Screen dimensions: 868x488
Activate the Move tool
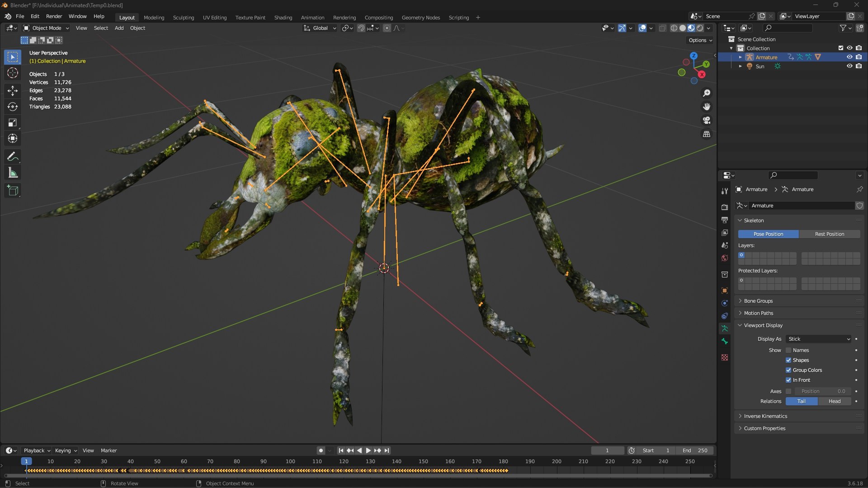13,90
